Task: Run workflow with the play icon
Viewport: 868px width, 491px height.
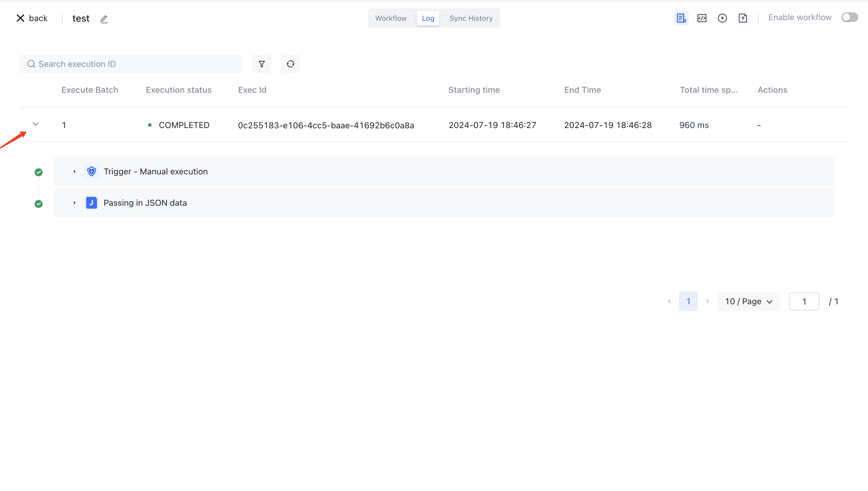Action: pyautogui.click(x=722, y=18)
